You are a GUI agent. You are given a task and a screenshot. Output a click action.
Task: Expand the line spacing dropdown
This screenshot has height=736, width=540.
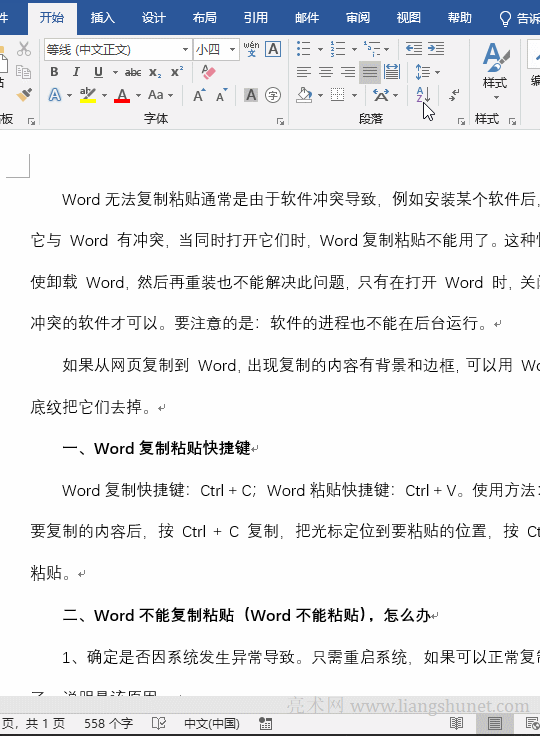pos(438,72)
